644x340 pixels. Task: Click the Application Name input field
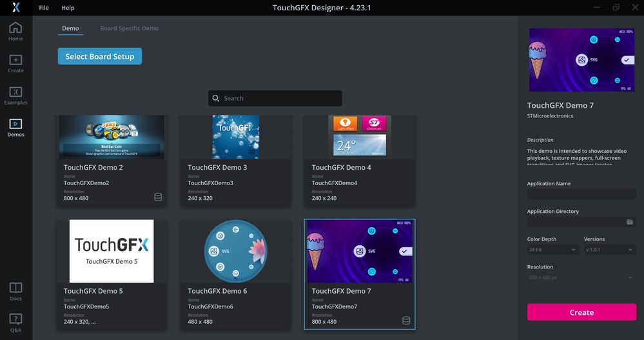point(581,194)
